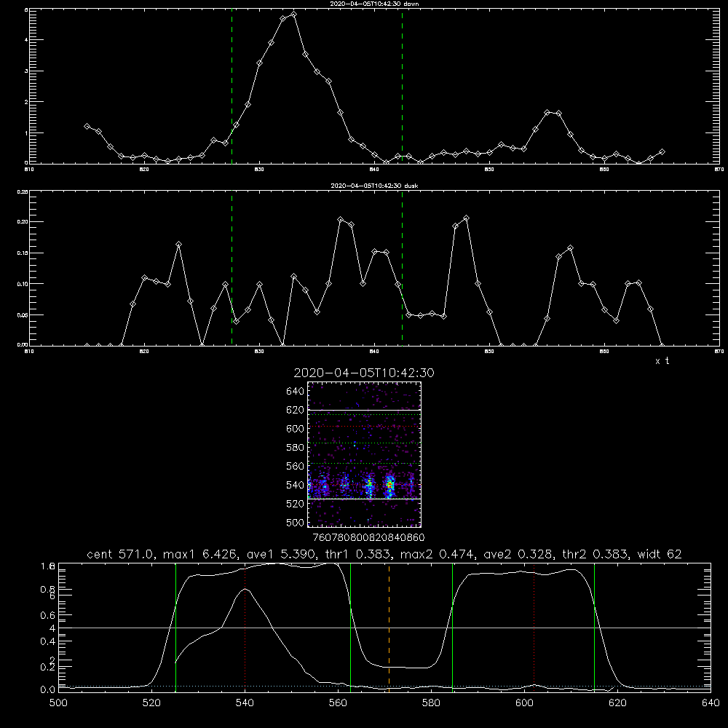Click heatmap y-axis label 640
728x728 pixels.
tap(295, 391)
